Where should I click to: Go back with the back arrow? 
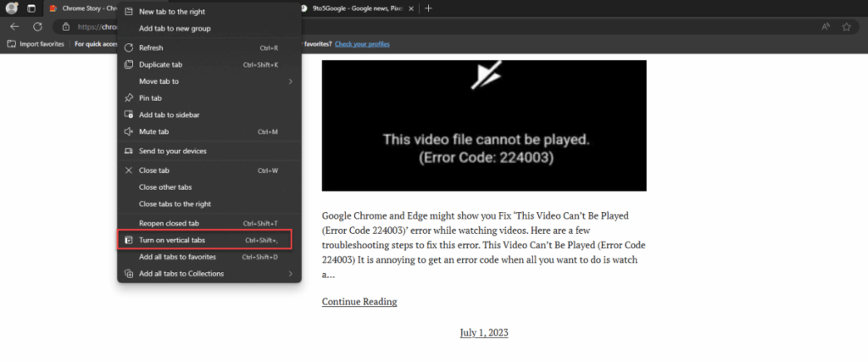point(14,26)
